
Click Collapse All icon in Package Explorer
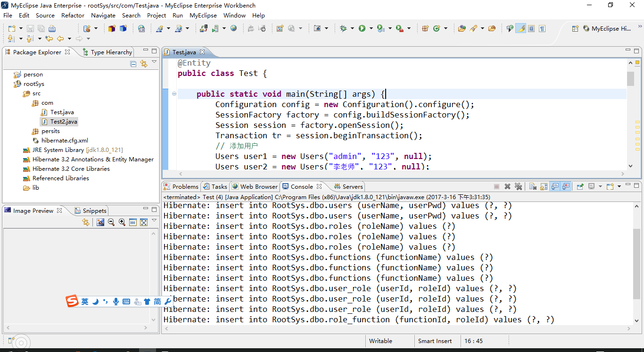coord(133,64)
